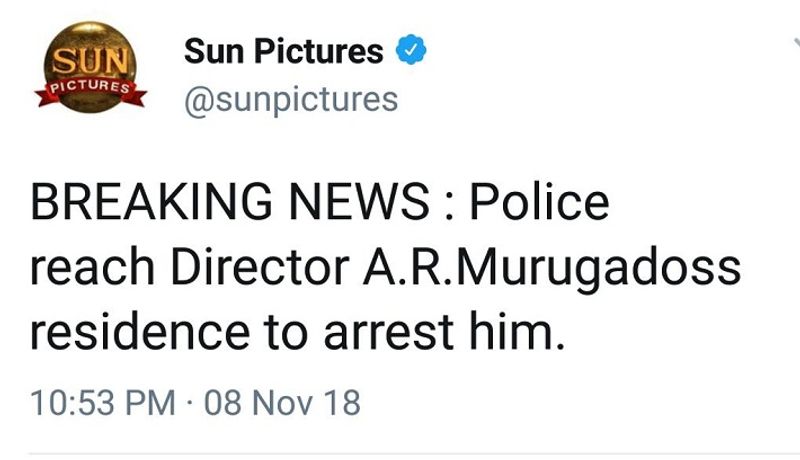This screenshot has height=460, width=800.
Task: Visit the @sunpictures handle
Action: [x=291, y=99]
